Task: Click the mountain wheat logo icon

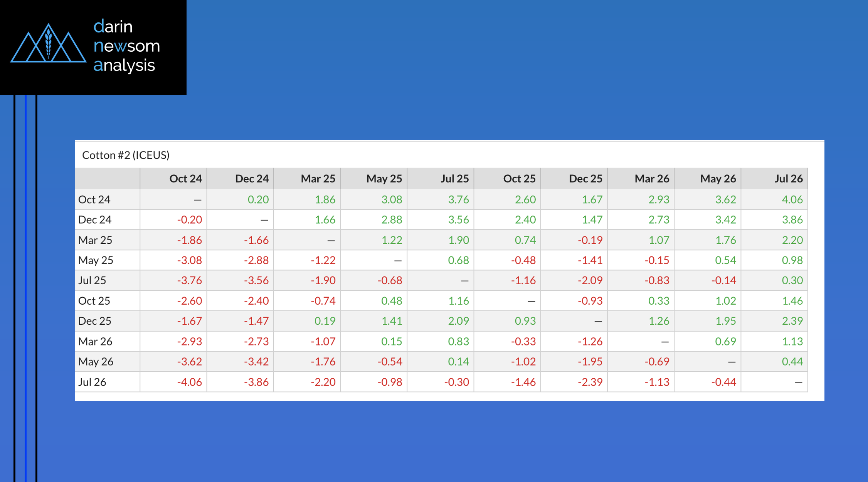Action: point(48,43)
